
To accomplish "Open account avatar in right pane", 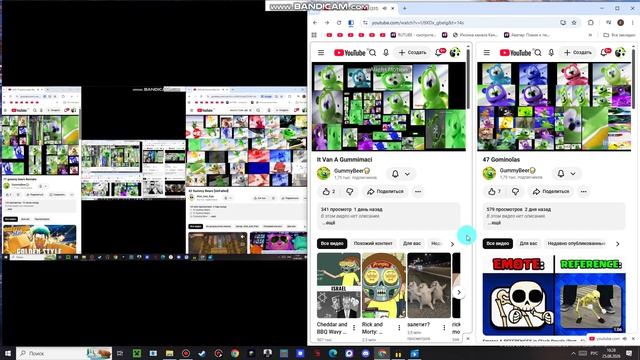I will (620, 53).
